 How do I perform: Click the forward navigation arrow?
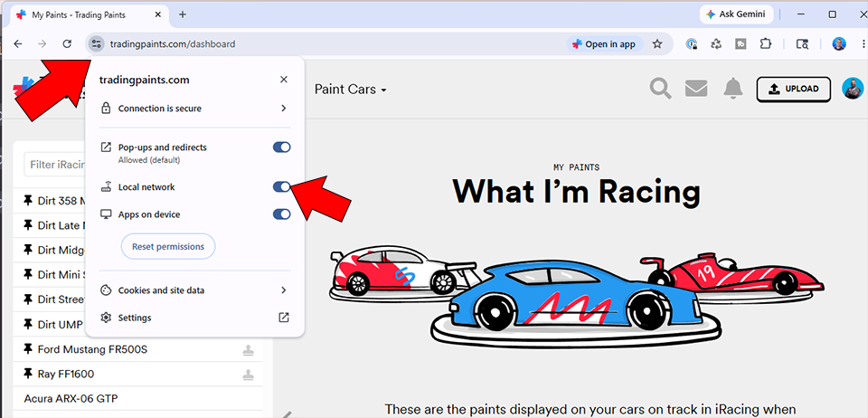(x=42, y=43)
